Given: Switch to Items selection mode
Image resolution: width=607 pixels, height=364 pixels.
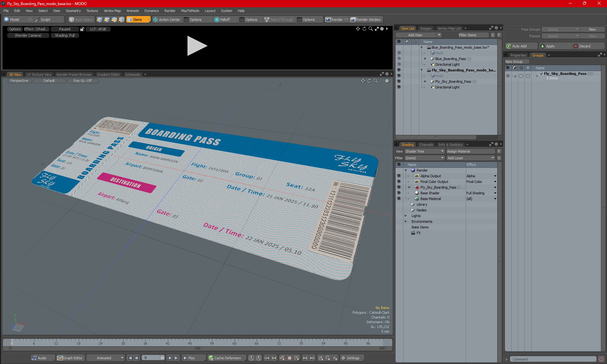Looking at the screenshot, I should pyautogui.click(x=138, y=20).
